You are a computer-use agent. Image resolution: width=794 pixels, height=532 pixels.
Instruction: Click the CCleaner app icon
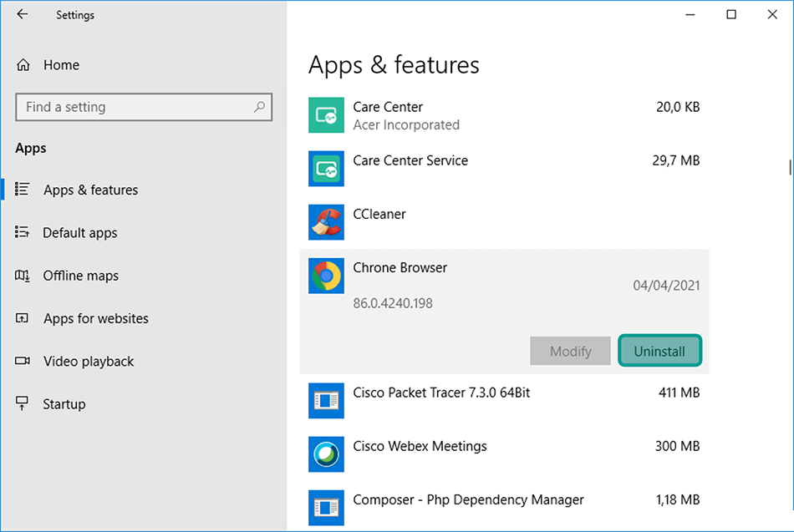pyautogui.click(x=326, y=222)
